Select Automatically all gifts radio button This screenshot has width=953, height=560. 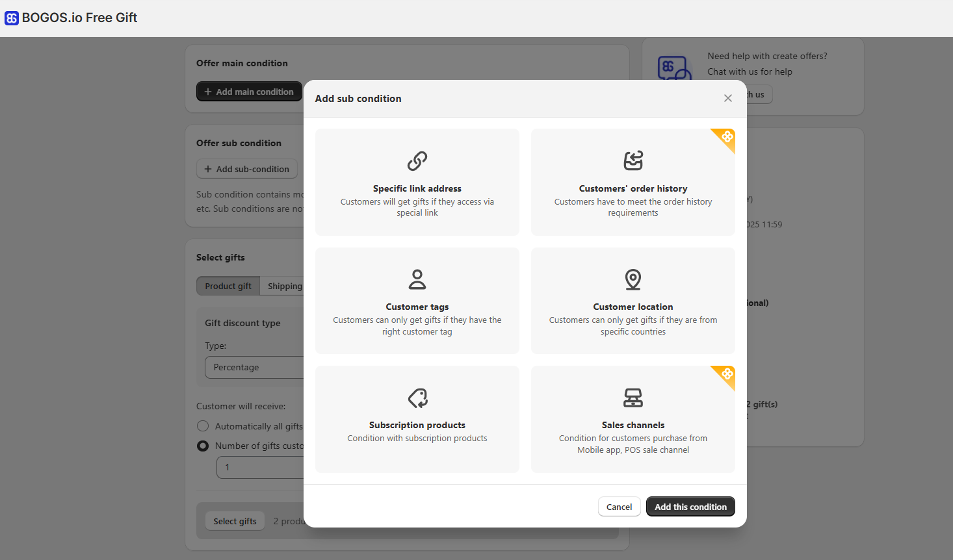tap(203, 426)
